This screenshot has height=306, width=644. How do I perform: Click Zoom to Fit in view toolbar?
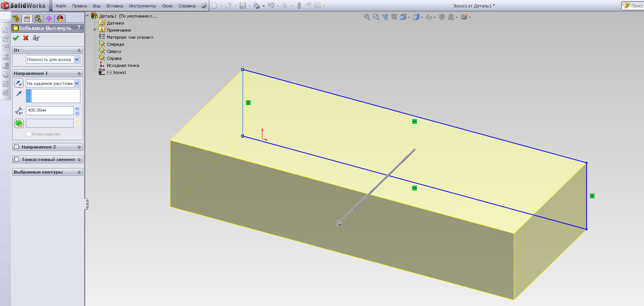[x=367, y=17]
